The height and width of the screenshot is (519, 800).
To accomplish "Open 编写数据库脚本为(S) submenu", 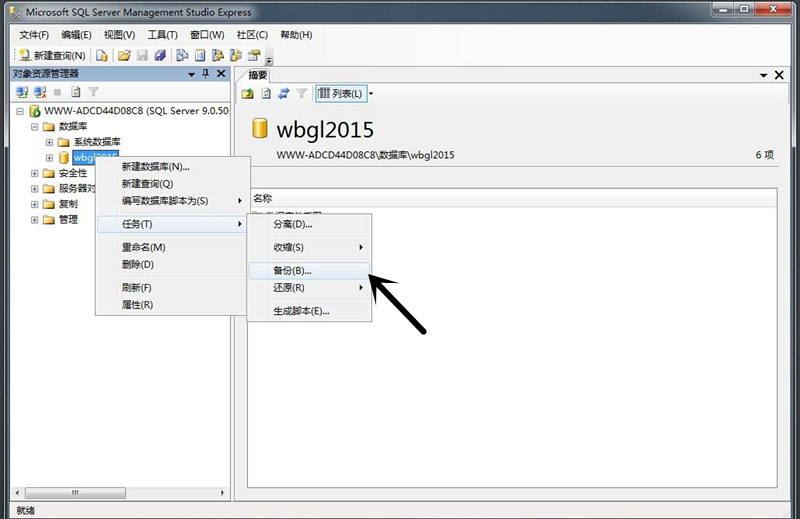I will coord(172,201).
